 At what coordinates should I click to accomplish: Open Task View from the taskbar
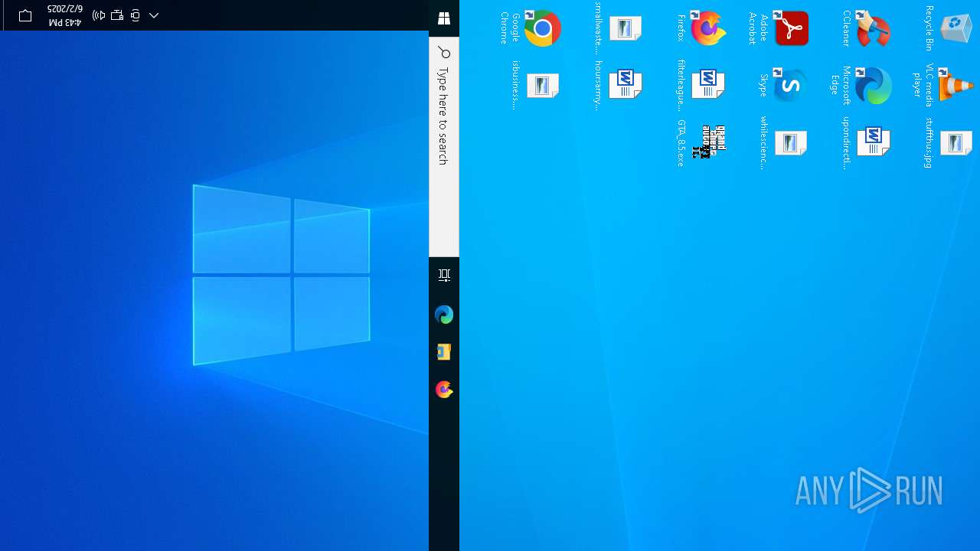(x=444, y=275)
